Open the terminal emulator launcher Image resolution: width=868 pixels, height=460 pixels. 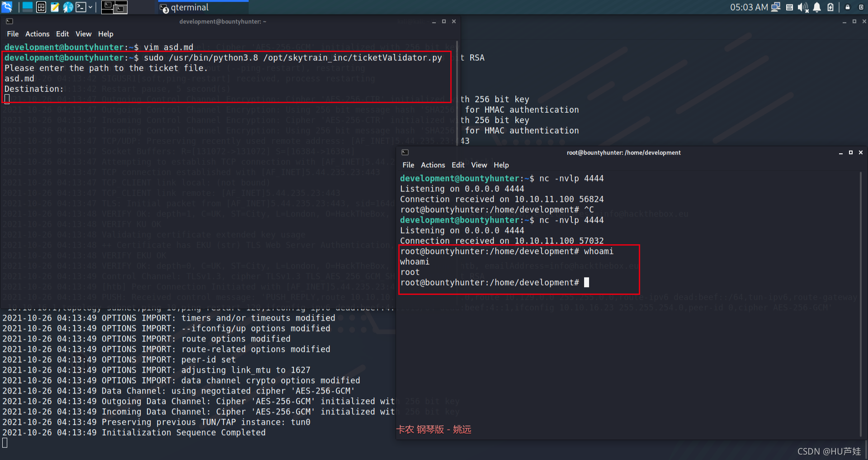point(81,7)
